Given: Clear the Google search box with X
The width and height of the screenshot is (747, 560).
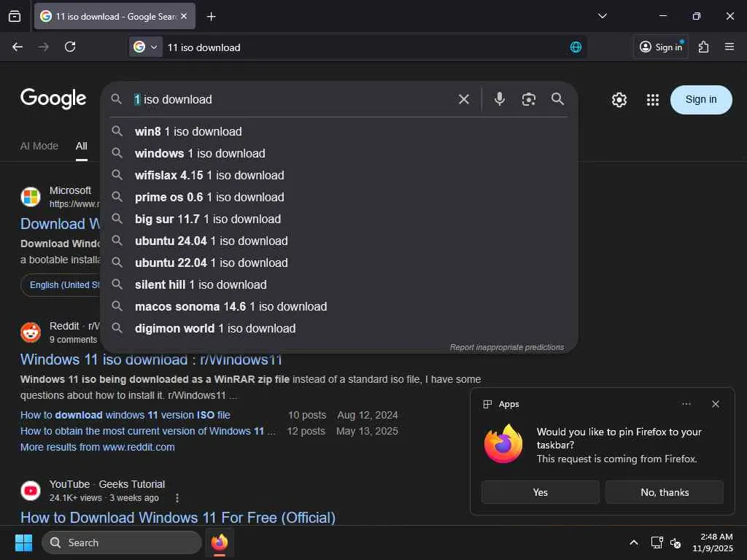Looking at the screenshot, I should (463, 99).
